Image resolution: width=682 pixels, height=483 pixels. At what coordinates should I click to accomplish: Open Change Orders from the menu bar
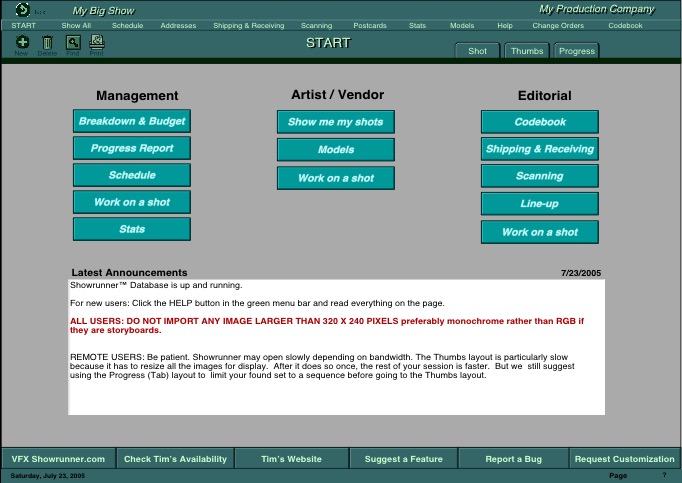[x=559, y=25]
